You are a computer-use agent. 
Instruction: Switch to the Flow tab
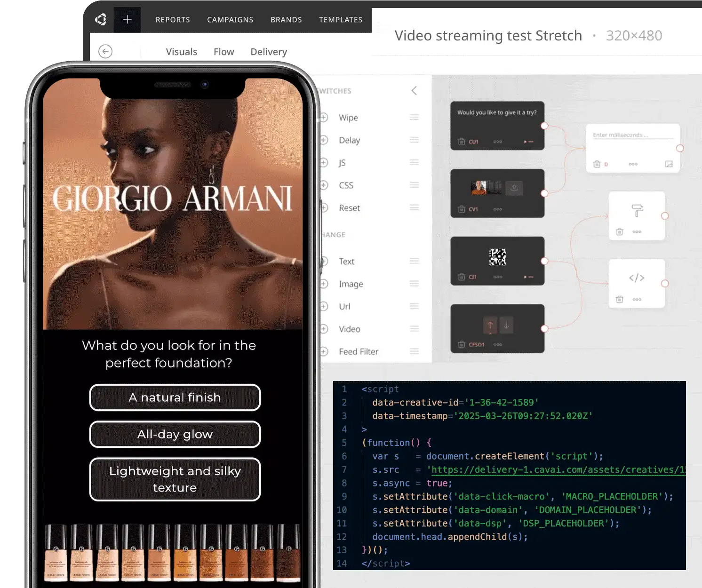point(223,52)
